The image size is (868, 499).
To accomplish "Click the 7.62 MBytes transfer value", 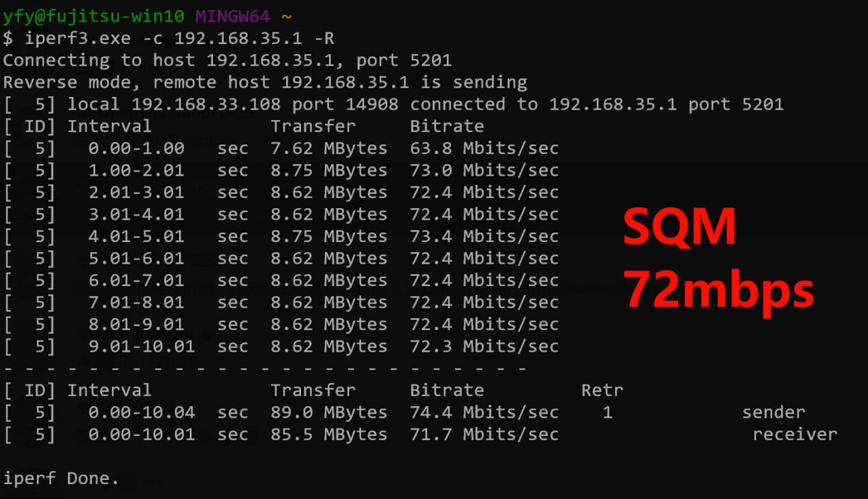I will pos(329,148).
